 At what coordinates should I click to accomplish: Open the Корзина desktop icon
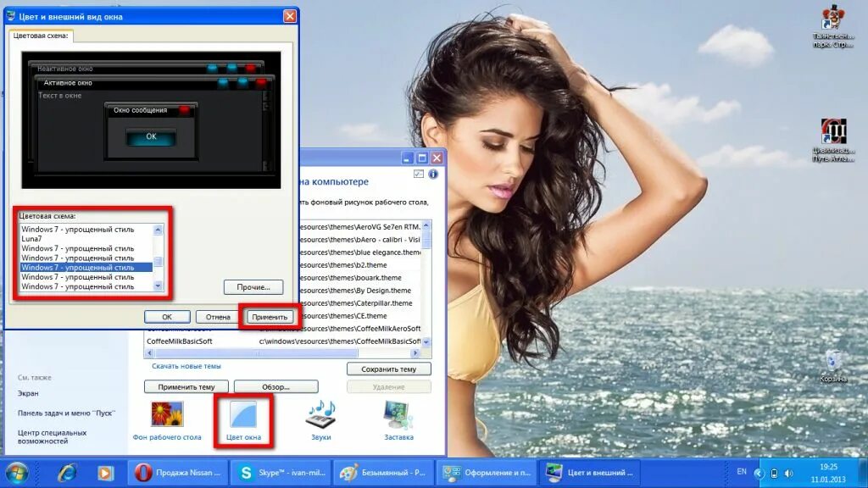coord(832,367)
